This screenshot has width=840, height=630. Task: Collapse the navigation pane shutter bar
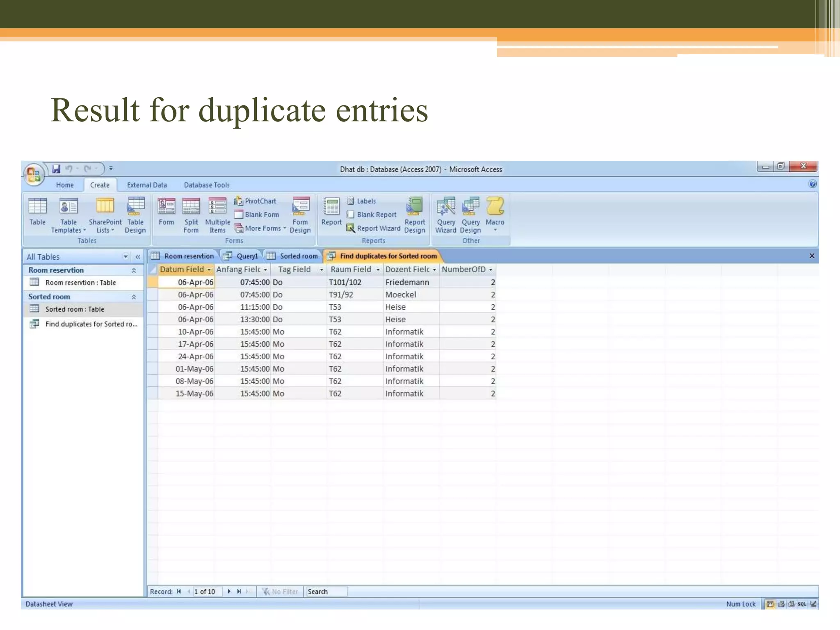click(x=138, y=257)
